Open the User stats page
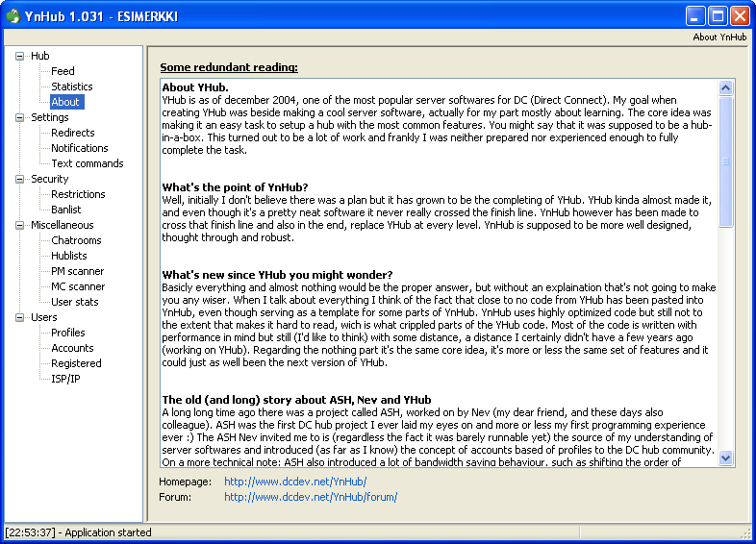 pos(75,302)
